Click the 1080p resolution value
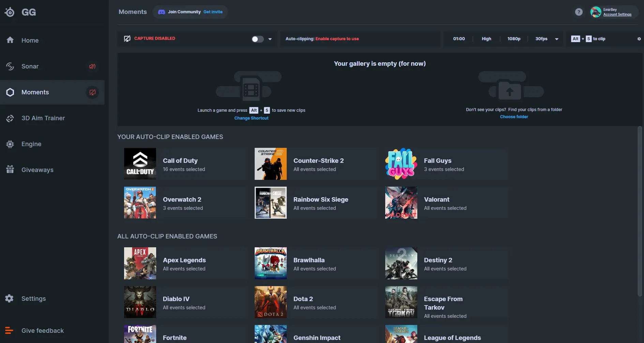Image resolution: width=644 pixels, height=343 pixels. click(514, 39)
